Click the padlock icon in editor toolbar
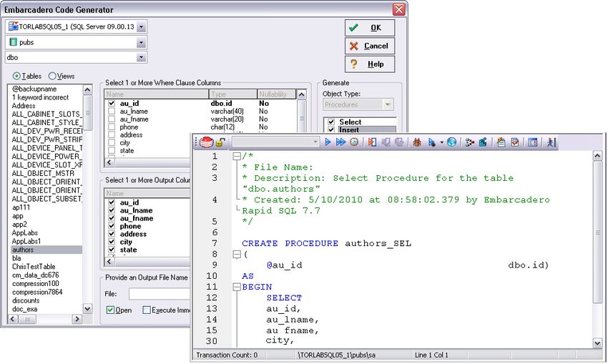Viewport: 608px width, 364px height. click(220, 142)
